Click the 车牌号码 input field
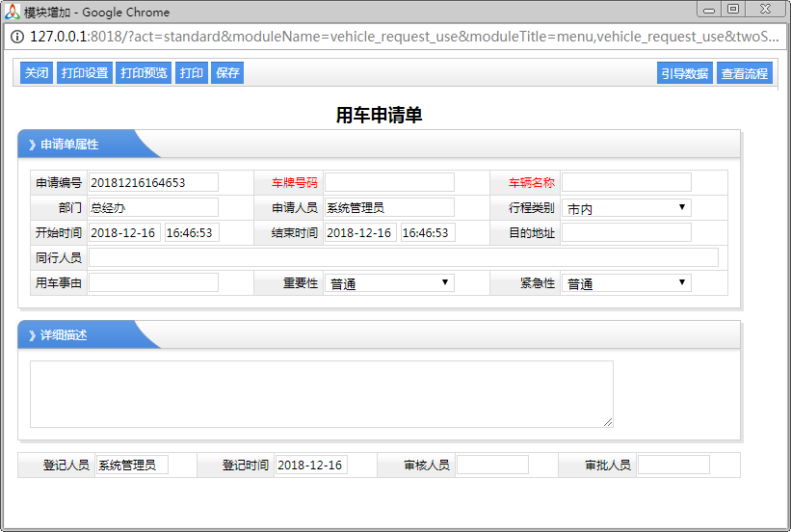The image size is (791, 532). [x=389, y=182]
